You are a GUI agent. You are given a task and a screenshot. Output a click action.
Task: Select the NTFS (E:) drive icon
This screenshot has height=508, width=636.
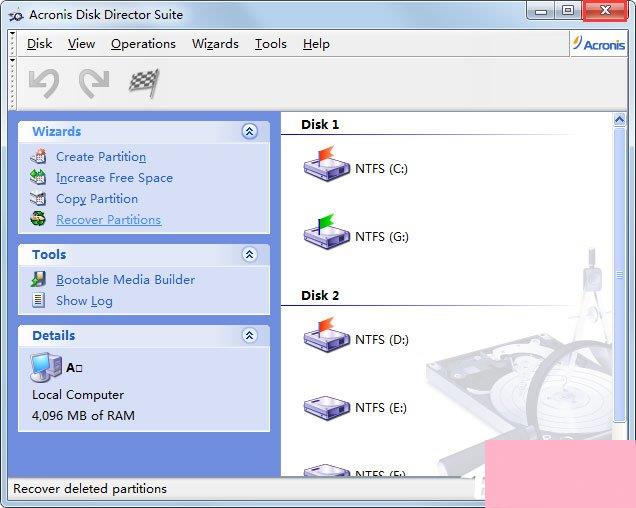(x=327, y=408)
